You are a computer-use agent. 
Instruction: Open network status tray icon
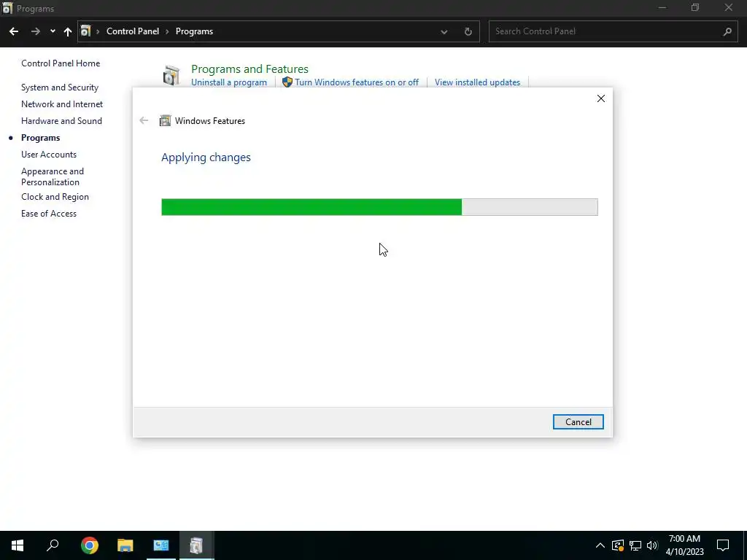635,545
